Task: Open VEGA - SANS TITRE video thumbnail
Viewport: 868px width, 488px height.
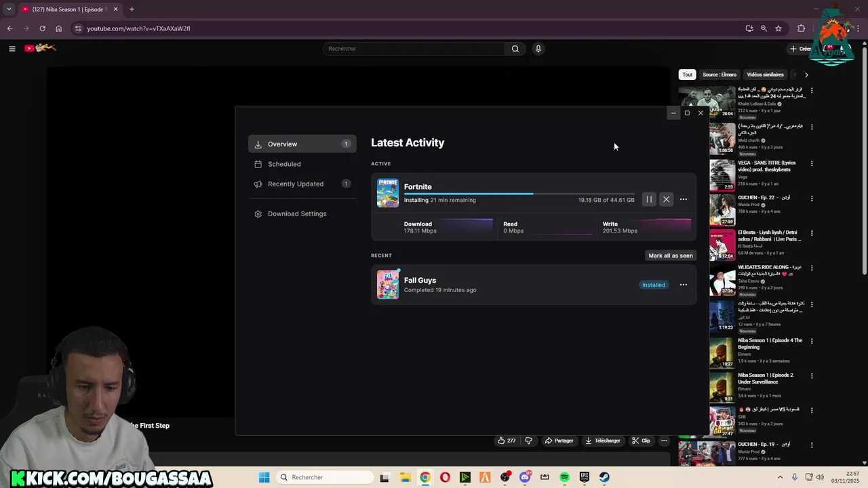Action: click(x=722, y=175)
